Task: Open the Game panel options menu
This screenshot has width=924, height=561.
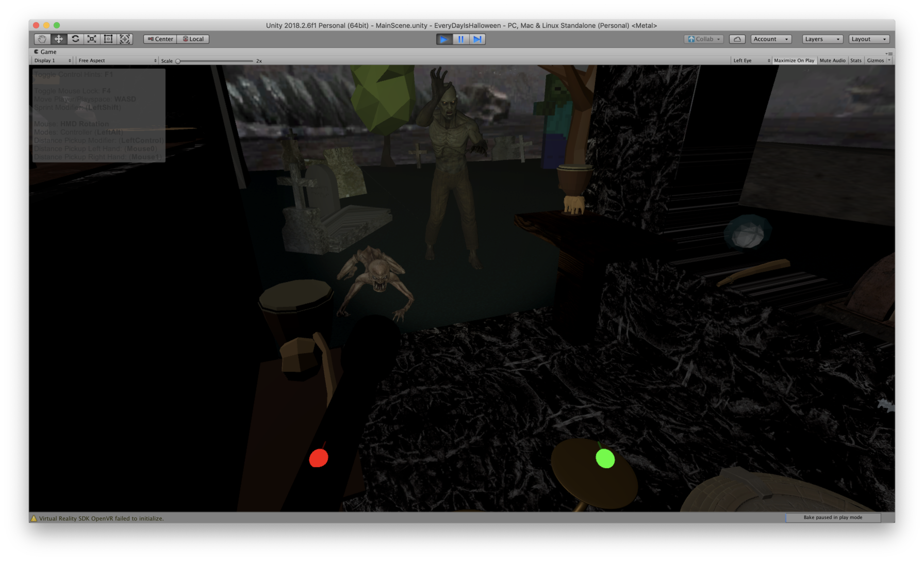Action: point(889,53)
